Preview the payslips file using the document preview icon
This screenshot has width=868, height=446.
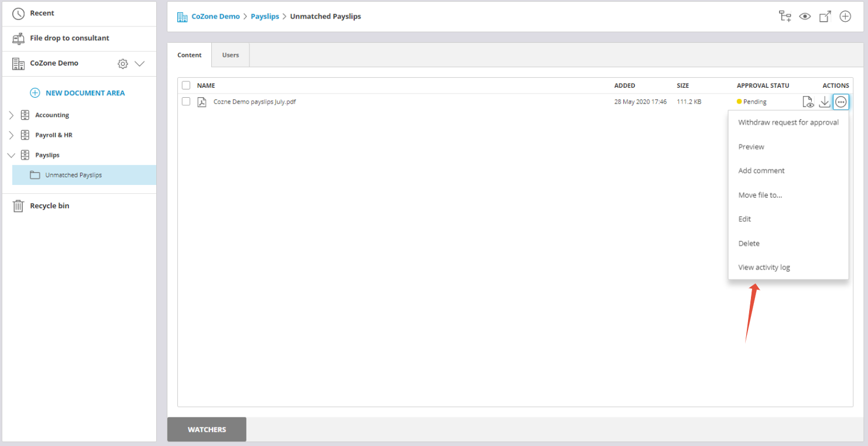pyautogui.click(x=808, y=101)
